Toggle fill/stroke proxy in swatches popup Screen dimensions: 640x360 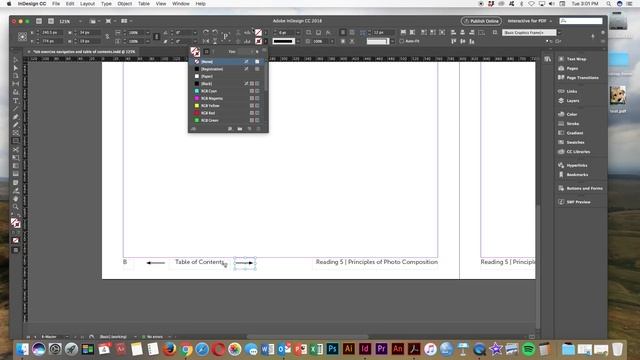point(195,52)
